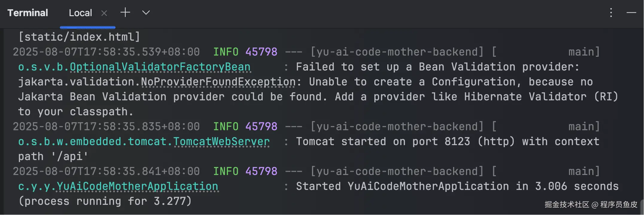Click the '/api' context path text
This screenshot has height=215, width=644.
tap(70, 157)
